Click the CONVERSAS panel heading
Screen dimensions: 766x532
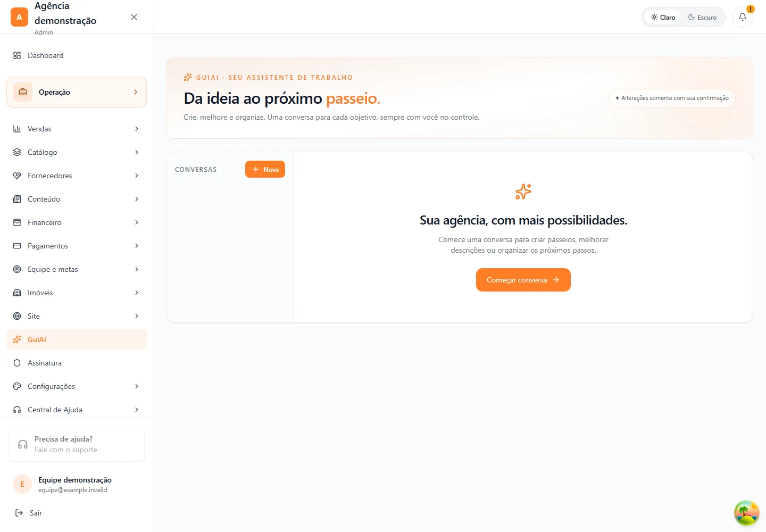[196, 170]
